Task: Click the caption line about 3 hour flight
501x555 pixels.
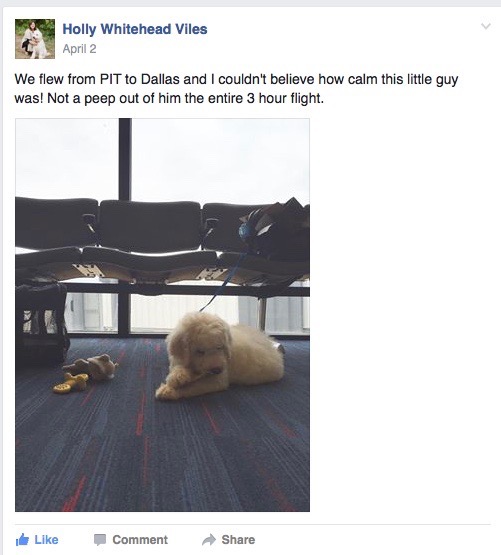Action: [169, 98]
